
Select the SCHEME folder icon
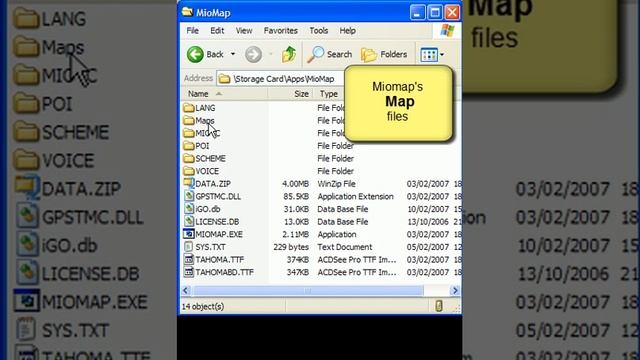pos(189,158)
